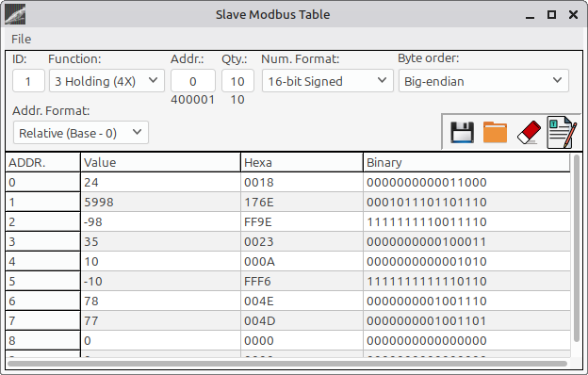Viewport: 588px width, 375px height.
Task: Click the hexa cell 176E
Action: (x=302, y=203)
